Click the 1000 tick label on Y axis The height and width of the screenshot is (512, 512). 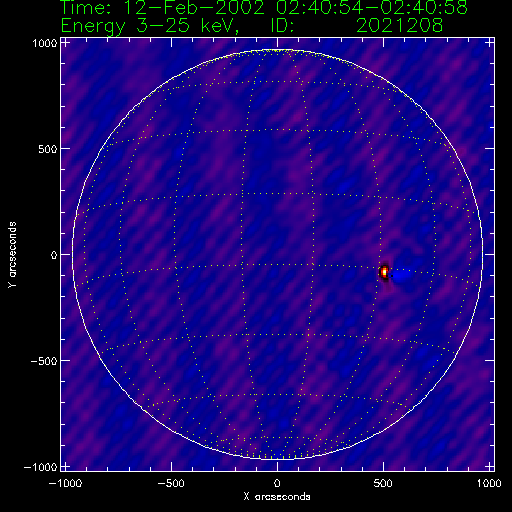click(x=45, y=43)
